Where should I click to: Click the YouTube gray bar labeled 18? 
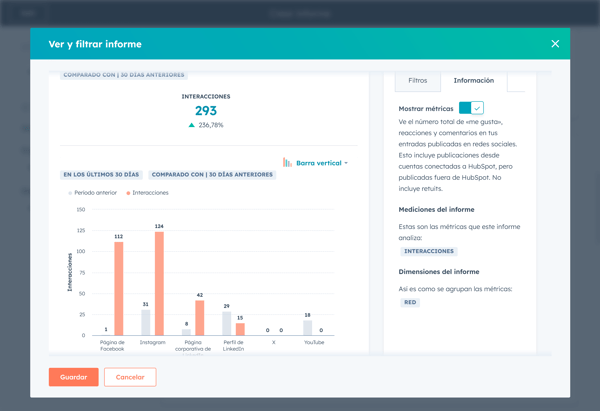pos(307,327)
